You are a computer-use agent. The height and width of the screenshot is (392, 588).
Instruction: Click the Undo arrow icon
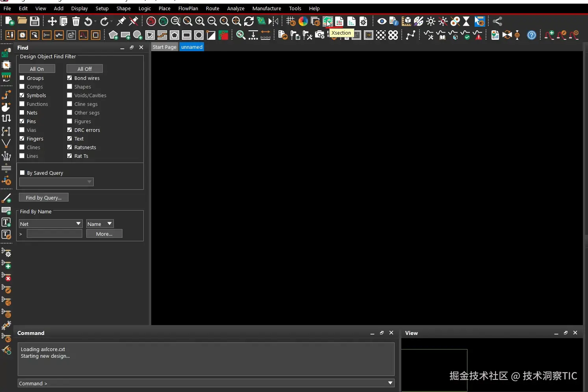88,21
